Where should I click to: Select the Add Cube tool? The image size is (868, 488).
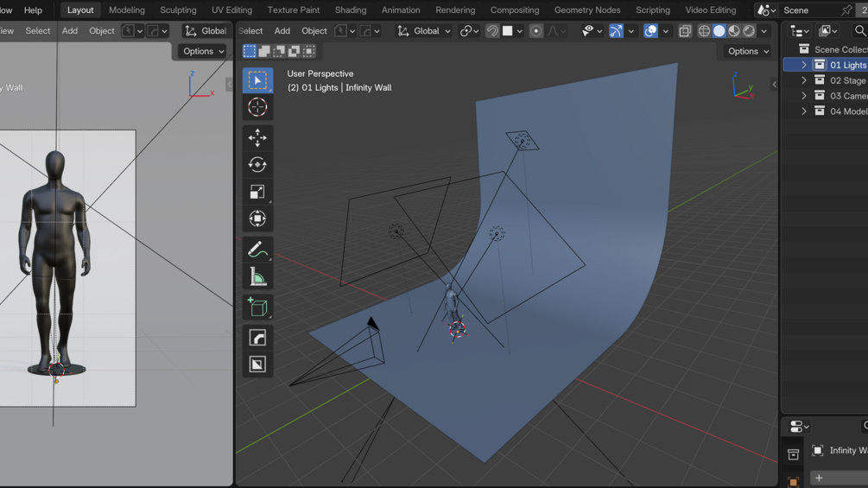pos(257,307)
